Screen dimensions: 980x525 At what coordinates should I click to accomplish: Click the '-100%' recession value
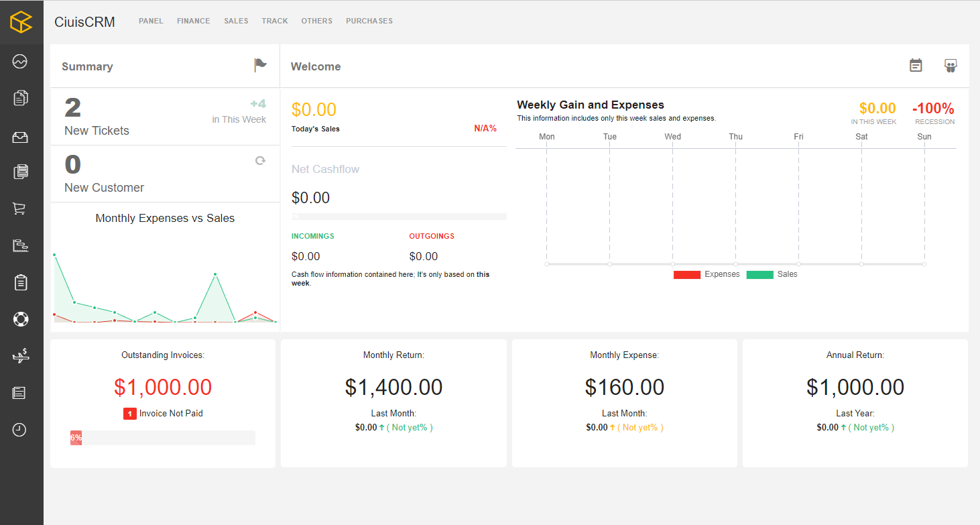933,108
